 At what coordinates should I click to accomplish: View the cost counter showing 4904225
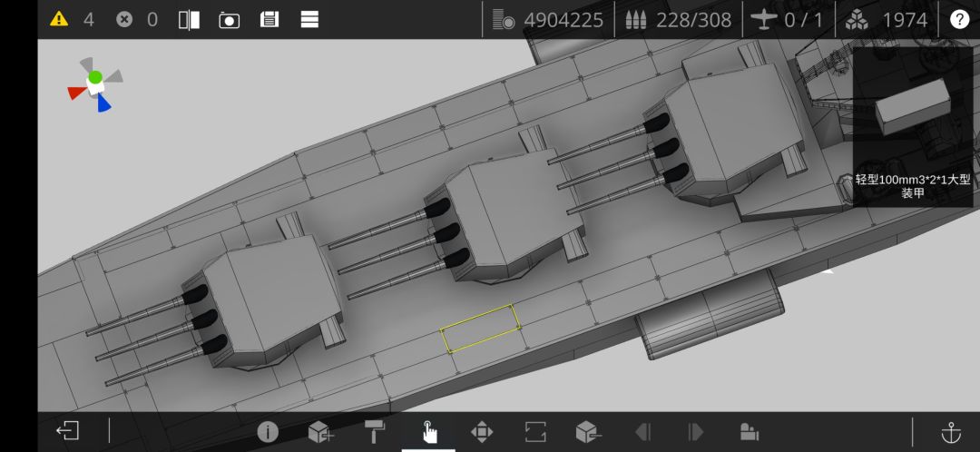pyautogui.click(x=547, y=20)
